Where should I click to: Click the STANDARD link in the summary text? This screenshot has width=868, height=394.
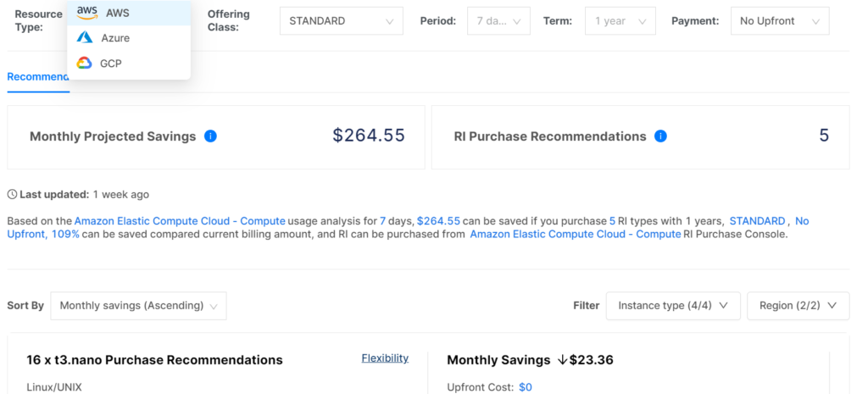[x=757, y=221]
